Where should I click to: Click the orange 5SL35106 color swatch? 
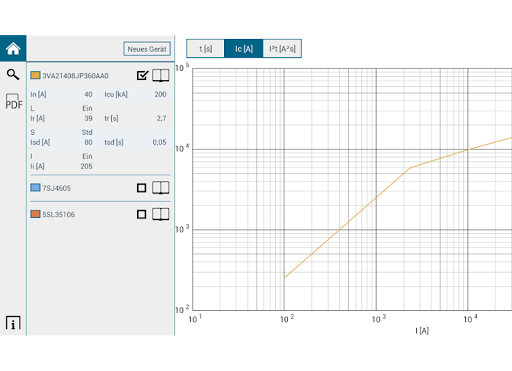35,214
